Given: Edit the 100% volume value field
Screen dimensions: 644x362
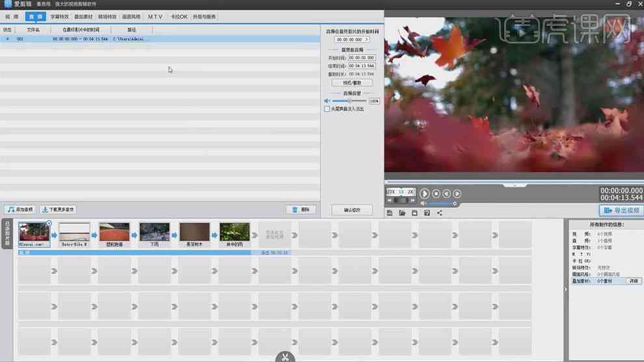Looking at the screenshot, I should pos(374,101).
